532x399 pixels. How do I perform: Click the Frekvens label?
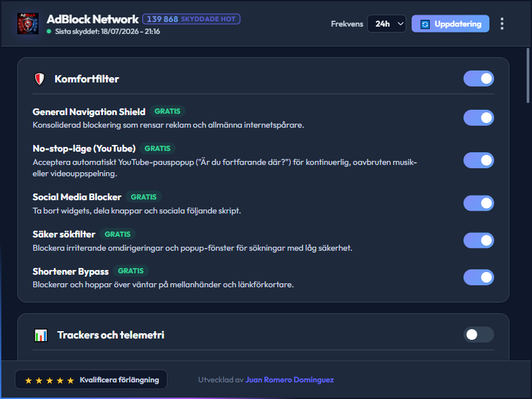(x=347, y=24)
